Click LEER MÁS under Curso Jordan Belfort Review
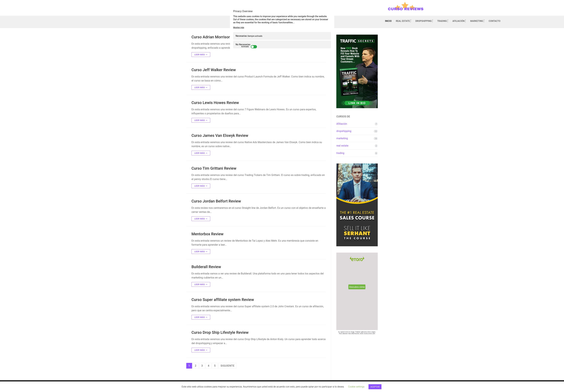The image size is (564, 392). click(x=201, y=219)
